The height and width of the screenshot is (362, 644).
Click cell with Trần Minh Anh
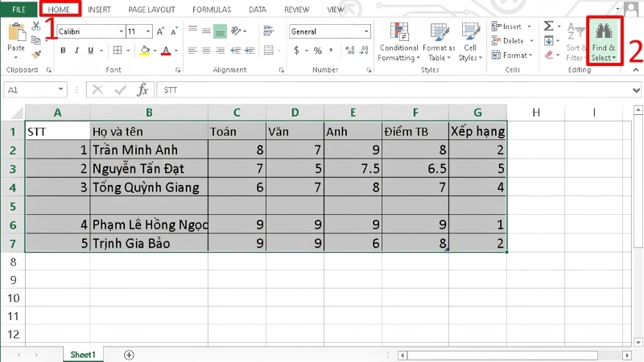(149, 150)
